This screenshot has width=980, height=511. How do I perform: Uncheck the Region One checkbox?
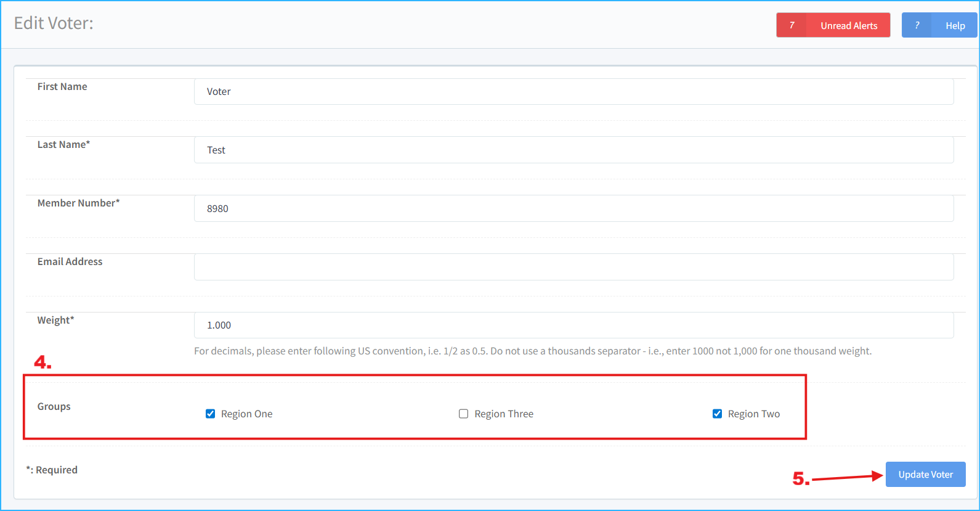(x=210, y=414)
